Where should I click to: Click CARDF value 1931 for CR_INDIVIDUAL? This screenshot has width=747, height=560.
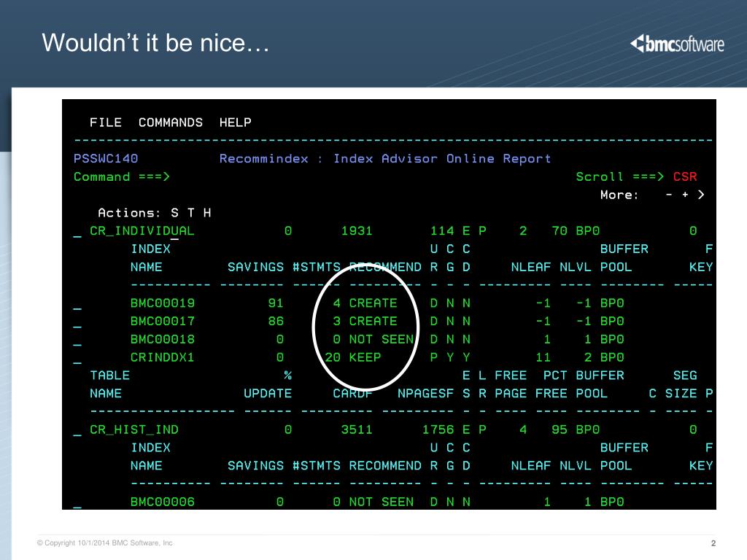tap(357, 231)
